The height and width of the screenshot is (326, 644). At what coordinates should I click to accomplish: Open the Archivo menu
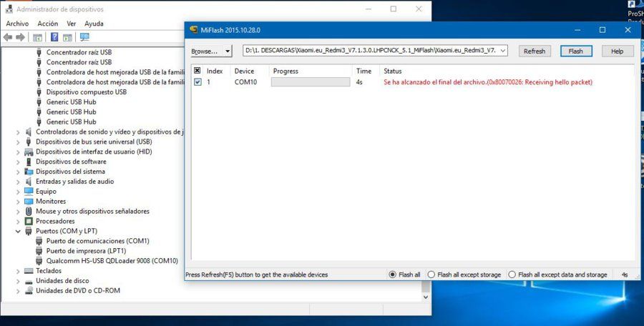[x=17, y=24]
